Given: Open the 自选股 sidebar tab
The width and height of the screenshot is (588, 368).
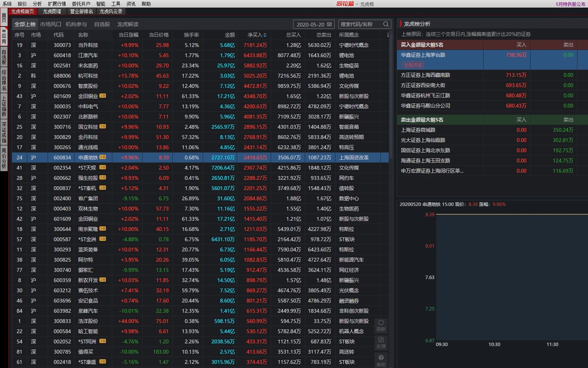Looking at the screenshot, I should pyautogui.click(x=4, y=57).
